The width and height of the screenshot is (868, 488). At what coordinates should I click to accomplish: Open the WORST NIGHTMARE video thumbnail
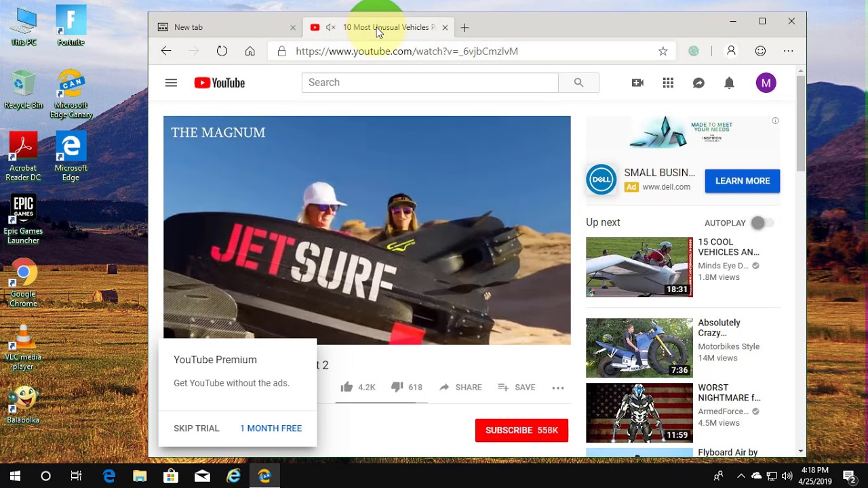click(x=639, y=413)
